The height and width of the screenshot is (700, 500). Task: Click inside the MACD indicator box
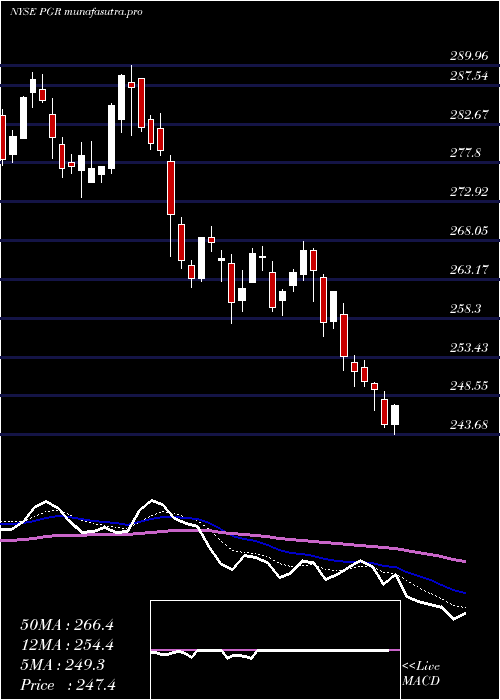[x=275, y=650]
